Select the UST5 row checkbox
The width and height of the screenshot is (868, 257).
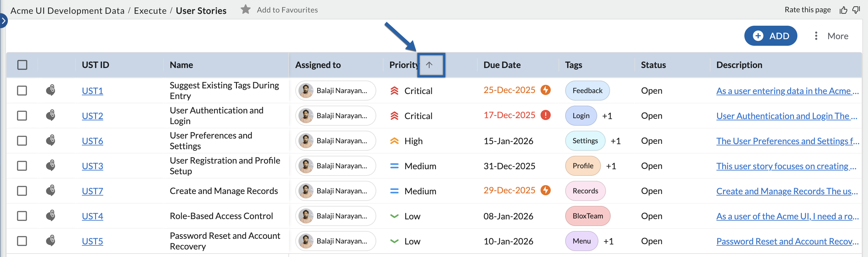pos(22,241)
